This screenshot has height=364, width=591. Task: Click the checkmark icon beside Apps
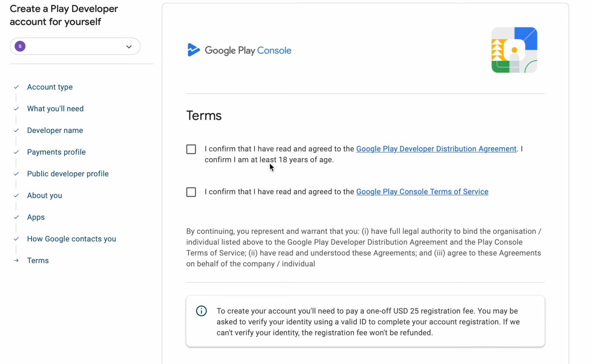click(x=16, y=217)
